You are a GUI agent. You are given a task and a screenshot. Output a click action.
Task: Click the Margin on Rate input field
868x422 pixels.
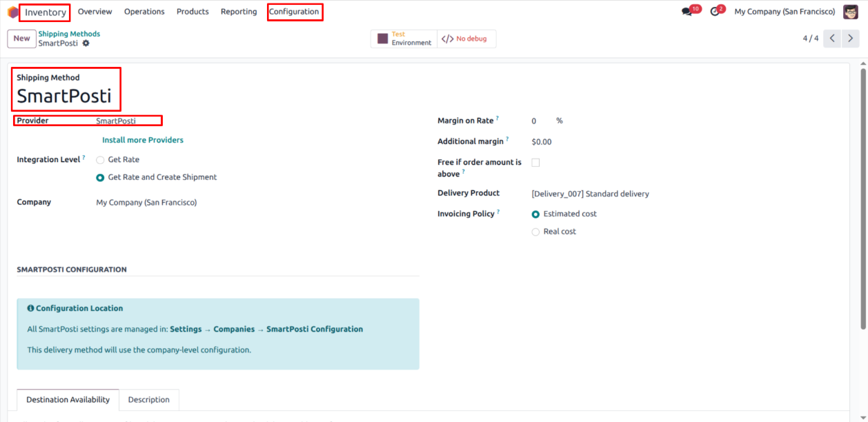(540, 121)
